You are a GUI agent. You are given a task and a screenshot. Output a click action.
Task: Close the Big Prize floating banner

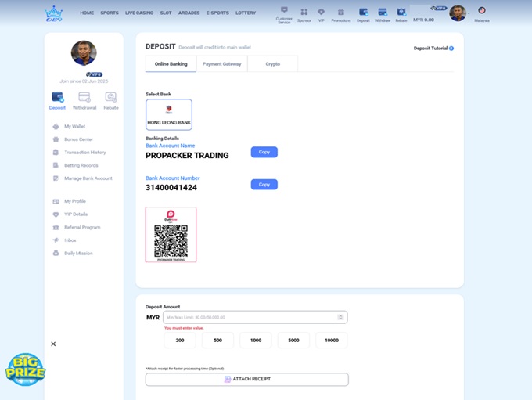pyautogui.click(x=53, y=344)
